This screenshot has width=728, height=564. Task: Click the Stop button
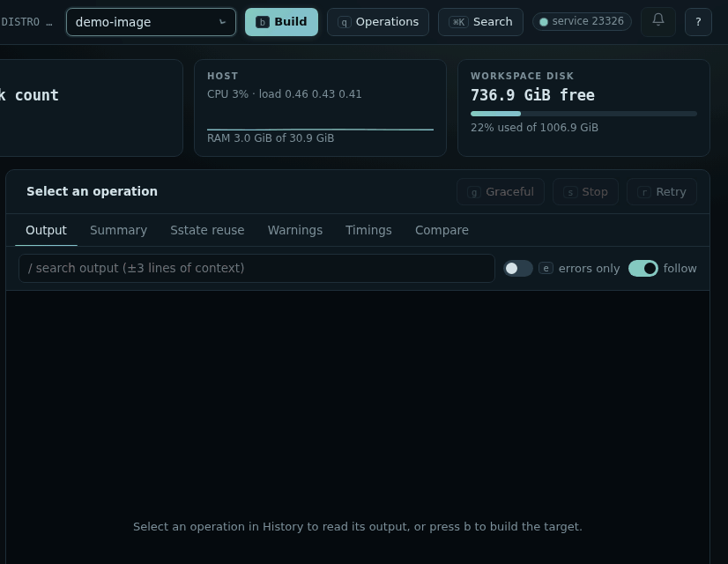tap(585, 192)
